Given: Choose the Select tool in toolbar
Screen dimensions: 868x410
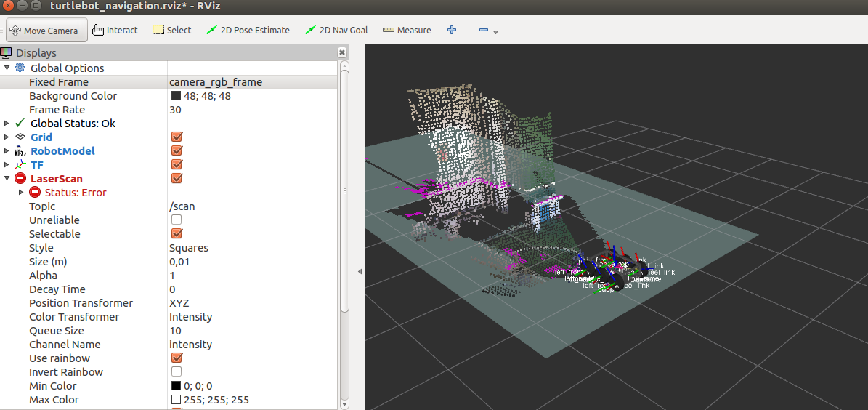Looking at the screenshot, I should (x=171, y=31).
